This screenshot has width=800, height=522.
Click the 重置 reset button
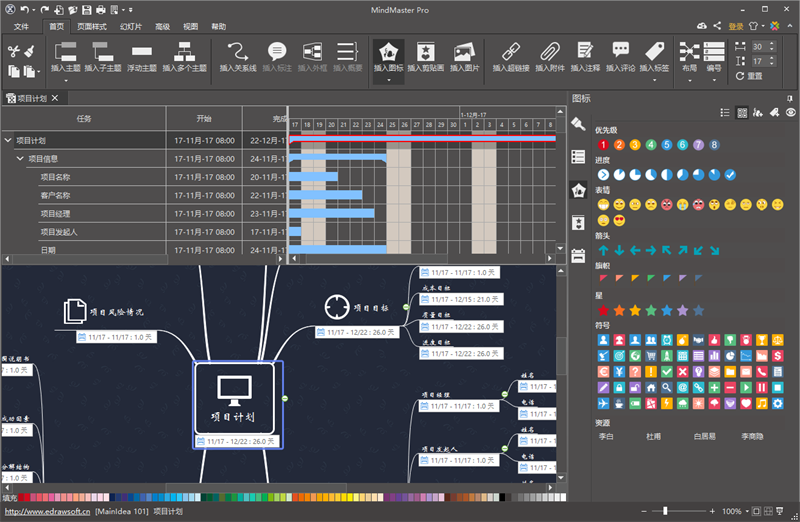click(749, 76)
